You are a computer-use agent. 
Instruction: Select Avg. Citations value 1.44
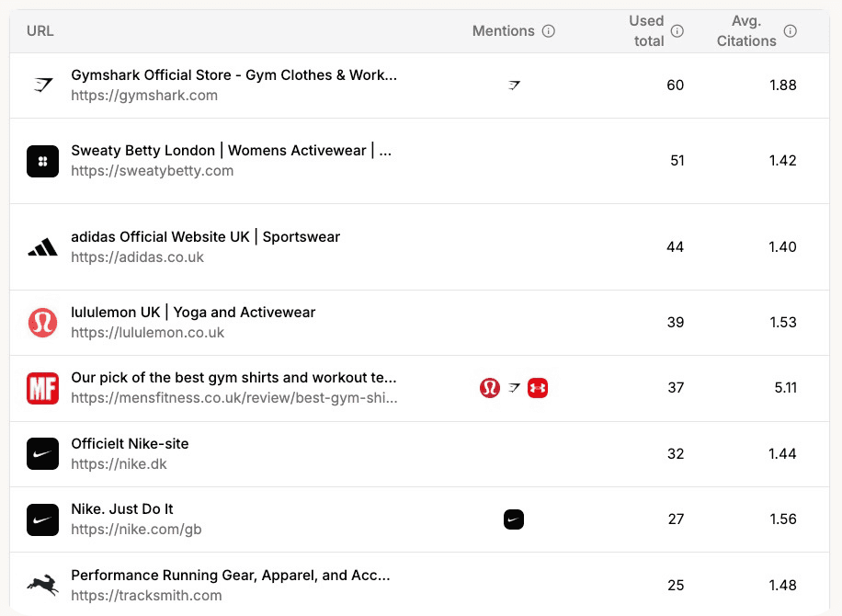tap(782, 454)
